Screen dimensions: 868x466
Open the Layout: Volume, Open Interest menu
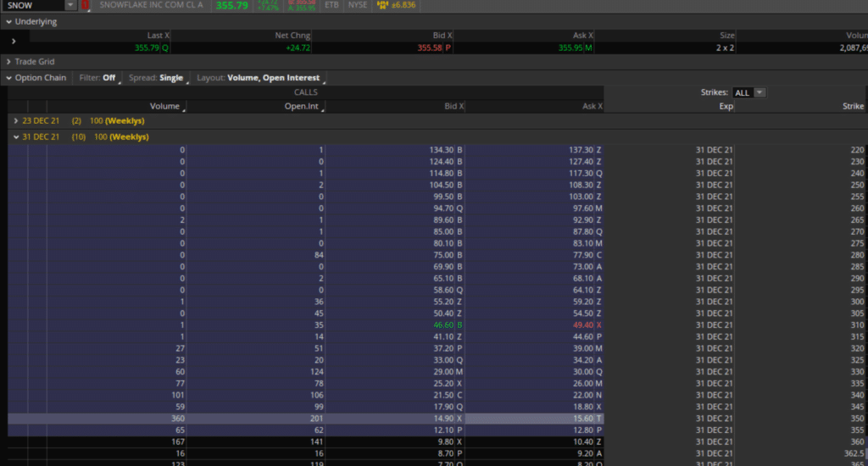(259, 78)
